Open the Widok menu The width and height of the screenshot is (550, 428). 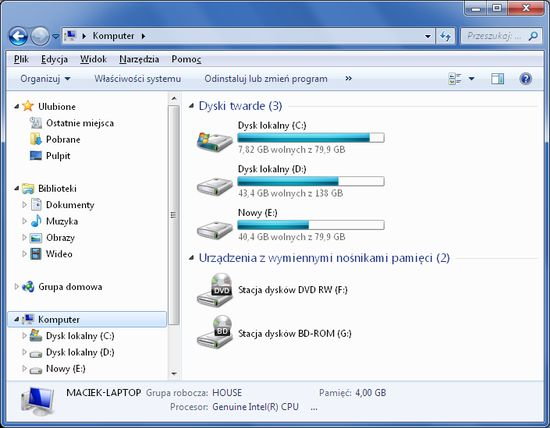pyautogui.click(x=93, y=59)
